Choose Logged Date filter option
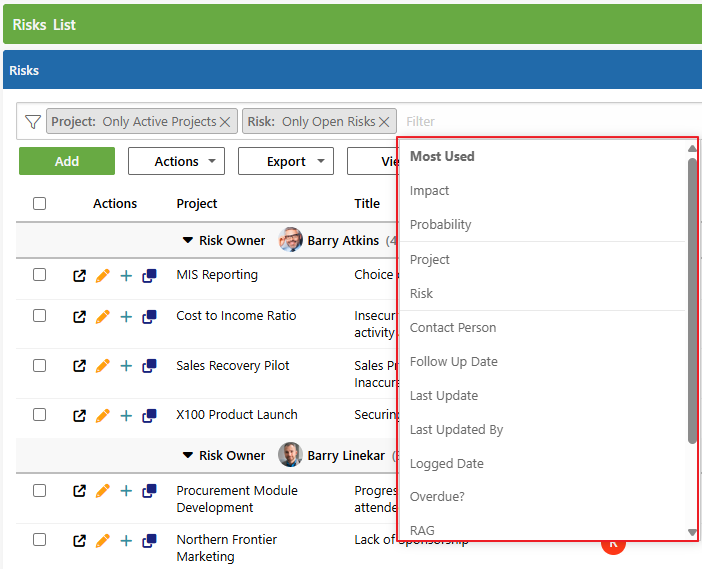Image resolution: width=702 pixels, height=569 pixels. point(446,464)
